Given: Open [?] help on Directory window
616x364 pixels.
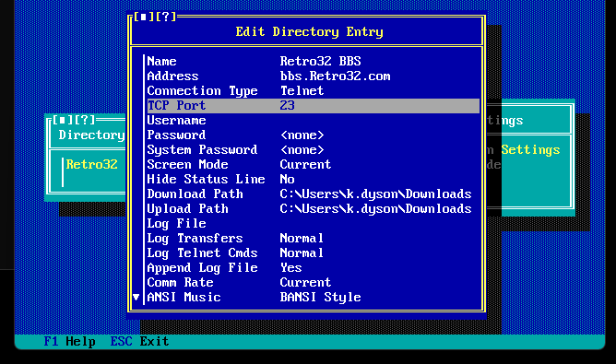Looking at the screenshot, I should coord(85,120).
